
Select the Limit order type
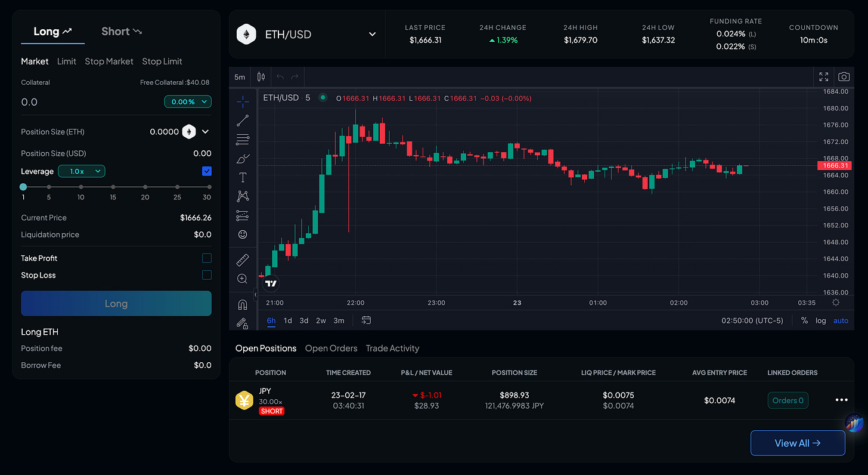(67, 61)
